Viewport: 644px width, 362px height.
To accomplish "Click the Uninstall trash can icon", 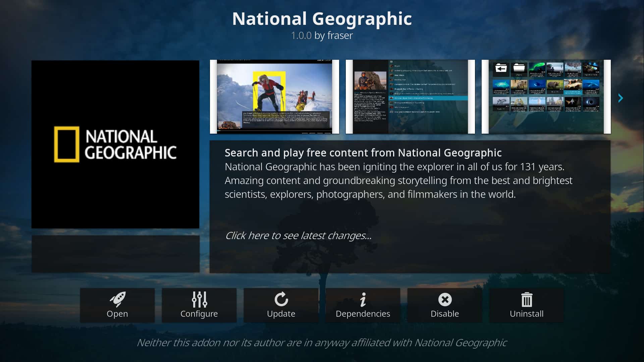I will [x=527, y=300].
